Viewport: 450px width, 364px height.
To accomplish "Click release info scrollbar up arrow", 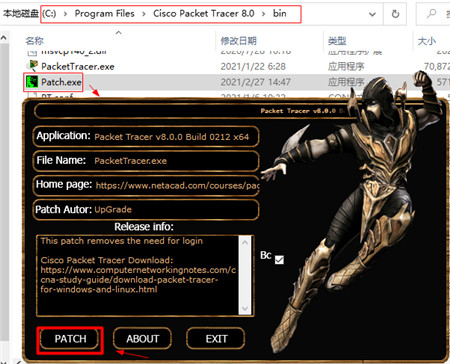I will click(x=245, y=242).
